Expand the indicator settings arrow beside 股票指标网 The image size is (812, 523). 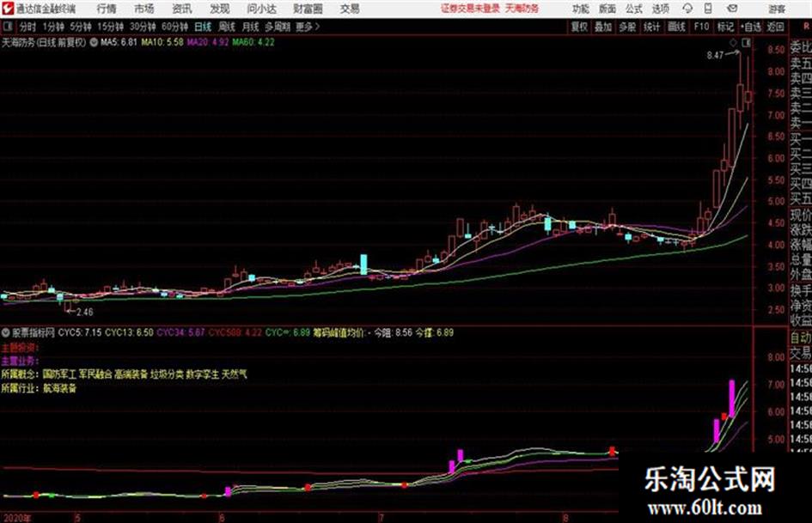pyautogui.click(x=6, y=332)
